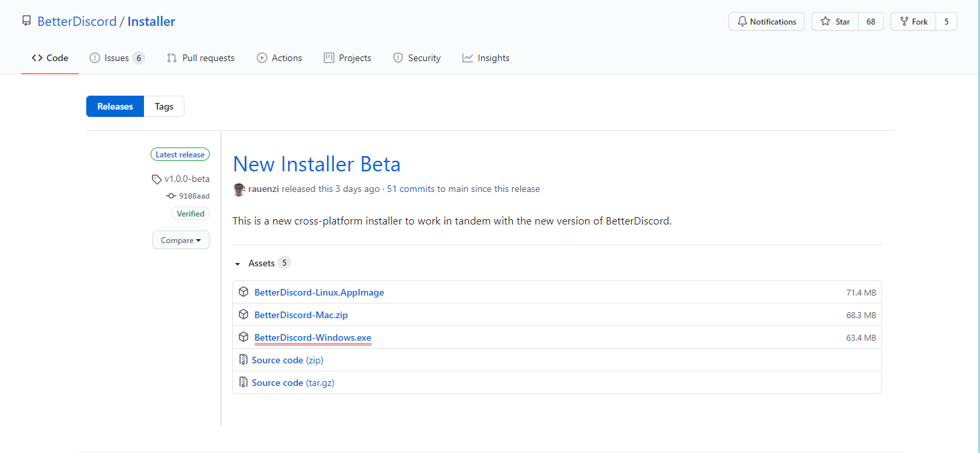Open the Projects tab

(x=347, y=58)
